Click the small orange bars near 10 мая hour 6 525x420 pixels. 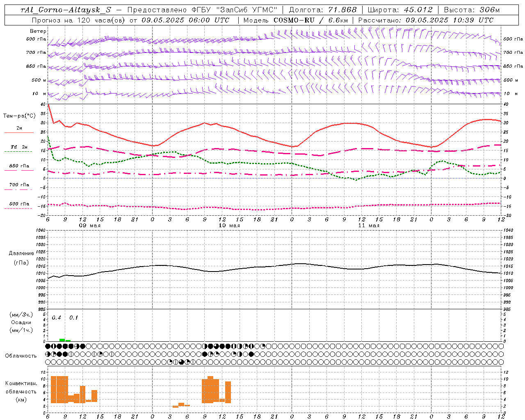181,405
